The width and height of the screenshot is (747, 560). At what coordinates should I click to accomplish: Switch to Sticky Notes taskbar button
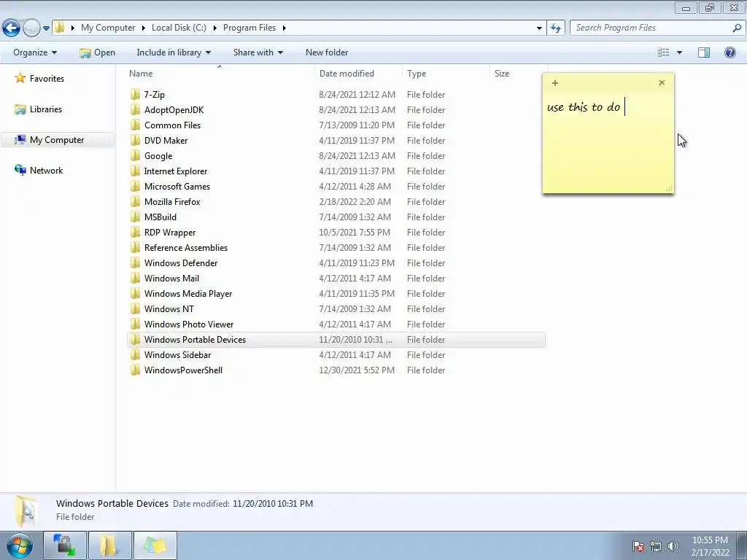tap(155, 545)
